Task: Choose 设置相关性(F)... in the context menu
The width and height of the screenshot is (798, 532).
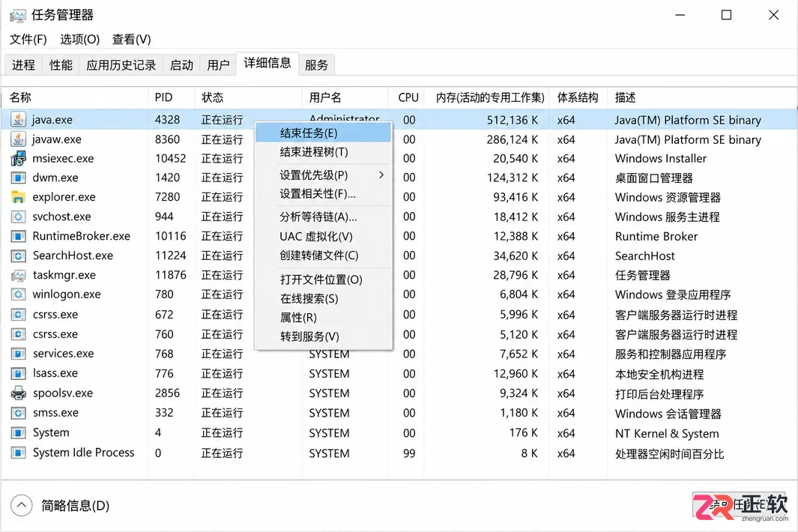Action: (x=323, y=193)
